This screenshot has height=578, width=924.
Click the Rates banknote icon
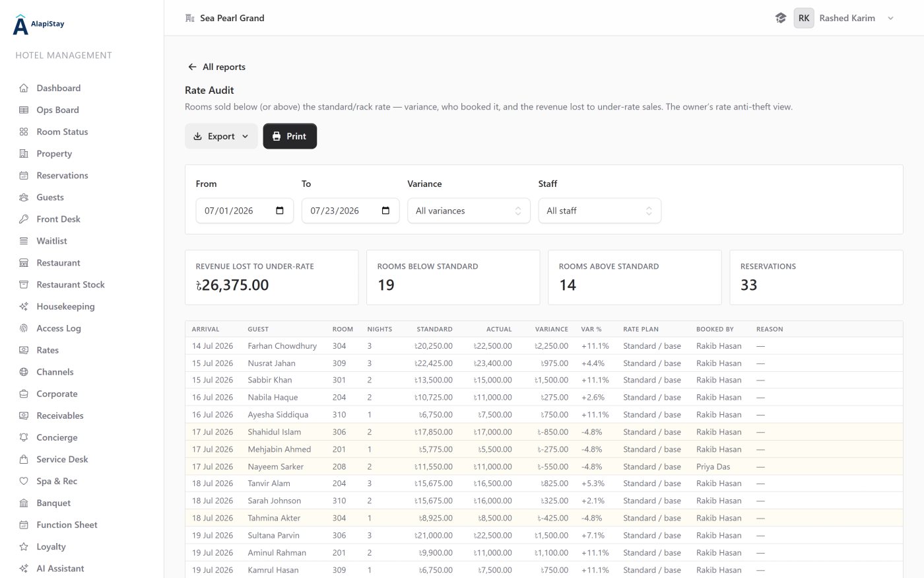point(24,349)
